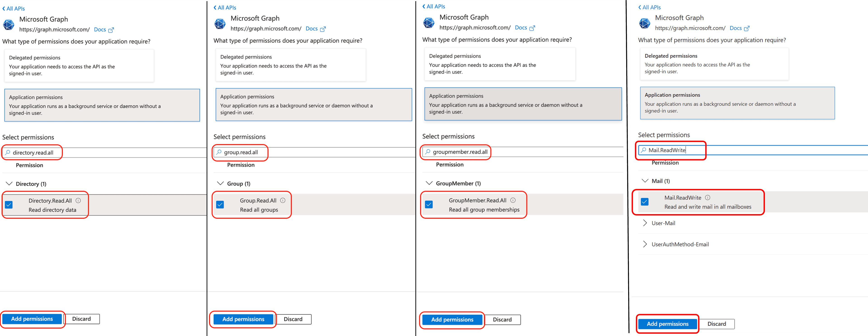Uncheck the Mail.ReadWrite checkbox
This screenshot has height=336, width=868.
pyautogui.click(x=645, y=202)
